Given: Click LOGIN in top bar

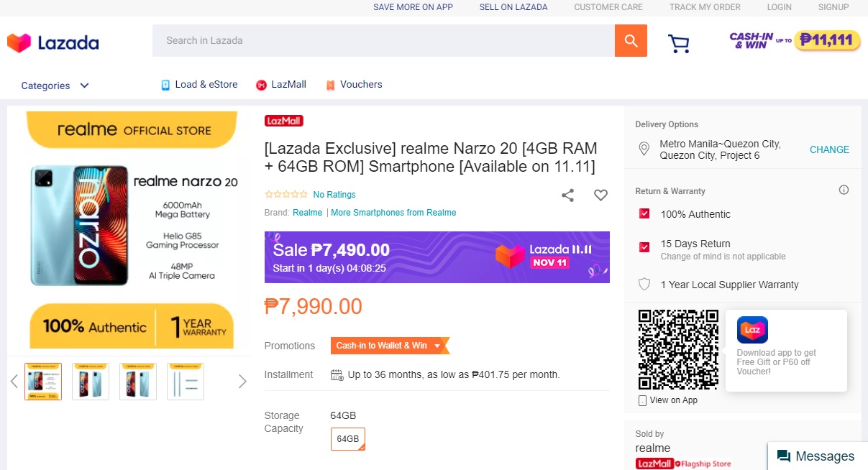Looking at the screenshot, I should tap(779, 7).
